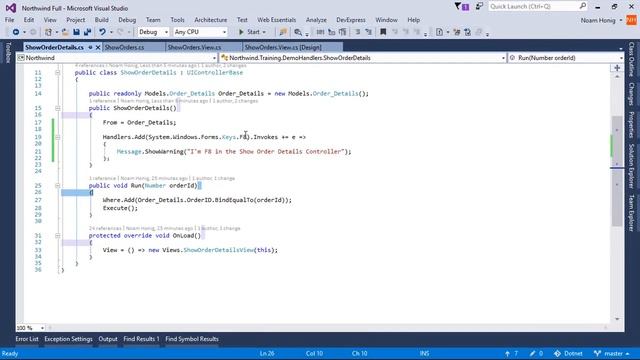Open the Find Symbol Results tab
Viewport: 640px width, 360px height.
coord(192,339)
